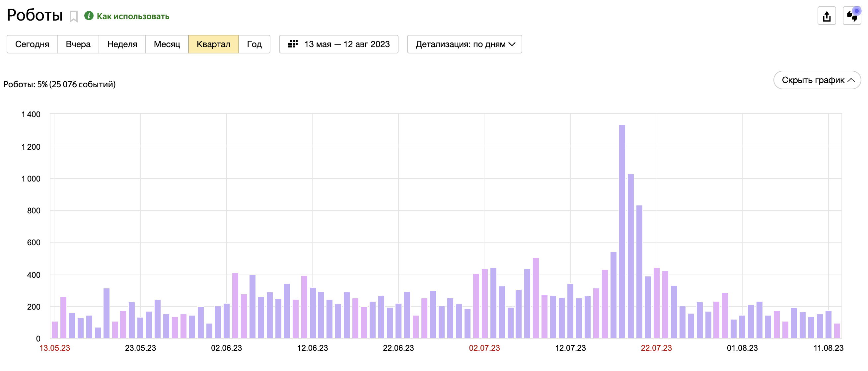Image resolution: width=868 pixels, height=371 pixels.
Task: Open the Как использовать help link
Action: click(133, 16)
